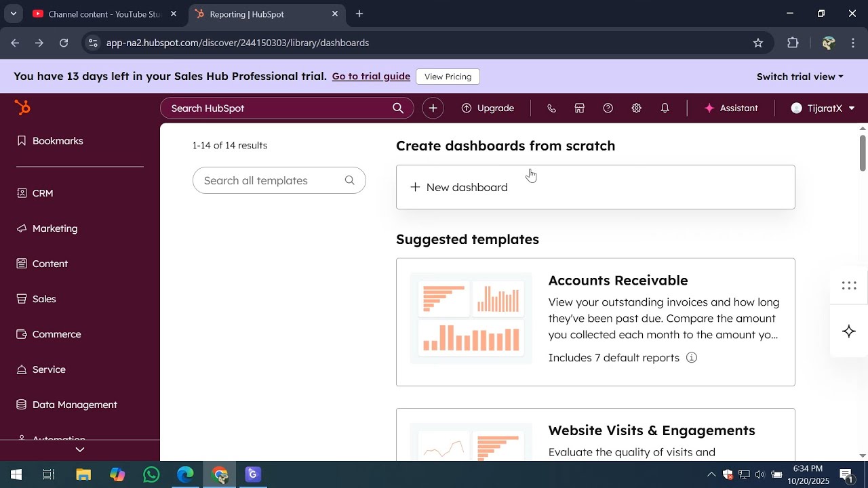Go back in browser history
The height and width of the screenshot is (488, 868).
(x=15, y=43)
